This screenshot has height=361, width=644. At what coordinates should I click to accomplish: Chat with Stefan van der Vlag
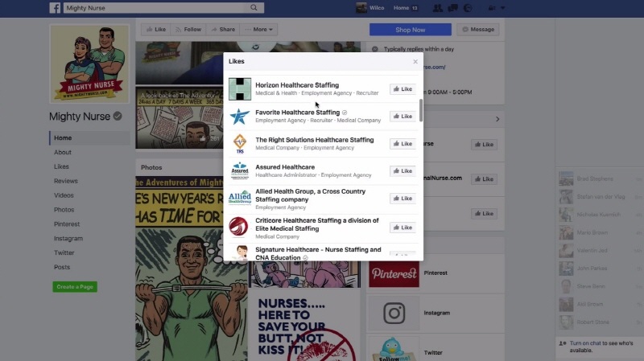[600, 197]
